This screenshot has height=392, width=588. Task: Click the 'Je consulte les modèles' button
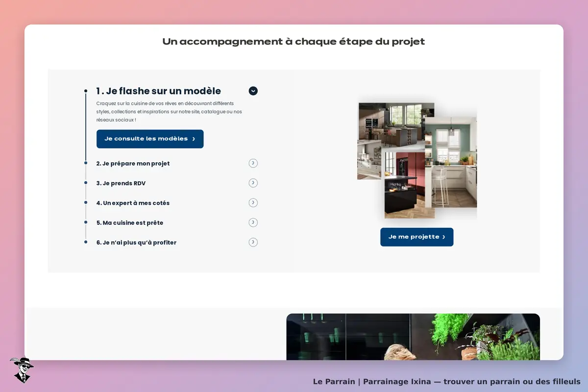[x=150, y=139]
